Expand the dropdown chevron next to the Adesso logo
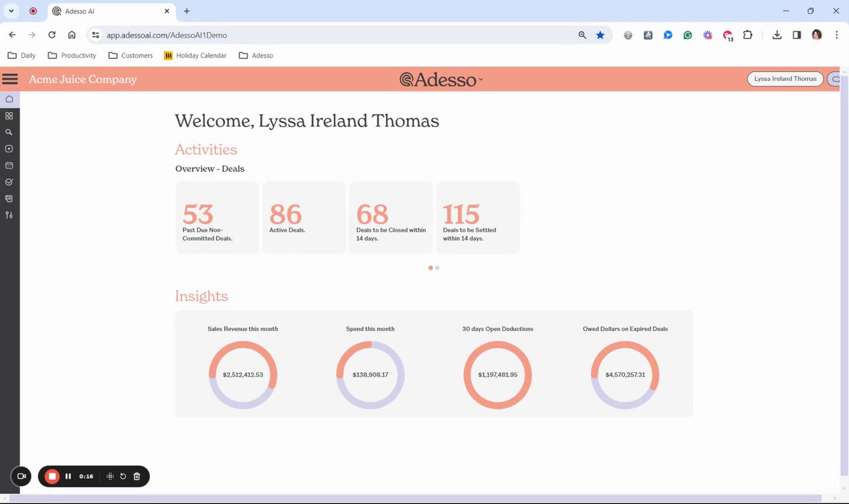This screenshot has height=504, width=849. pyautogui.click(x=481, y=80)
